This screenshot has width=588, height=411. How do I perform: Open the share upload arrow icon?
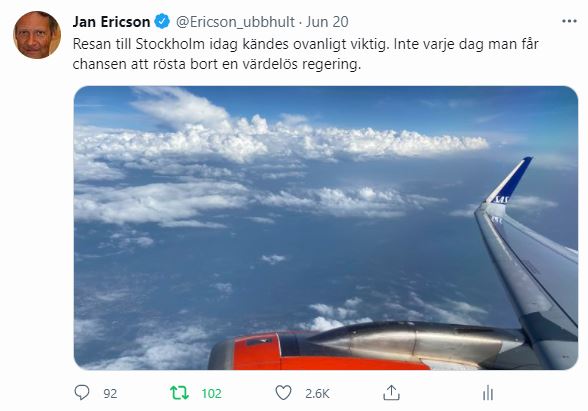391,393
